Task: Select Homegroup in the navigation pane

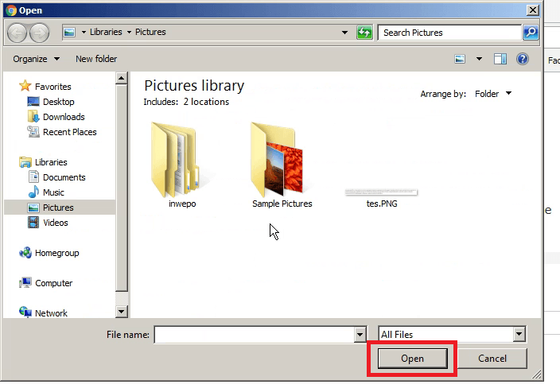Action: [56, 253]
